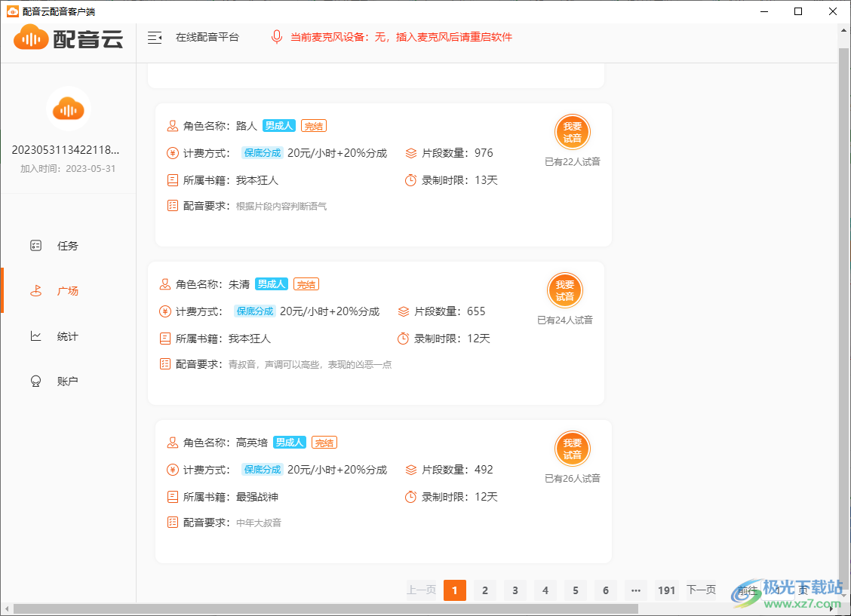Screen dimensions: 851x616
Task: Click the 男成人 tag on 朱清's card
Action: point(271,283)
